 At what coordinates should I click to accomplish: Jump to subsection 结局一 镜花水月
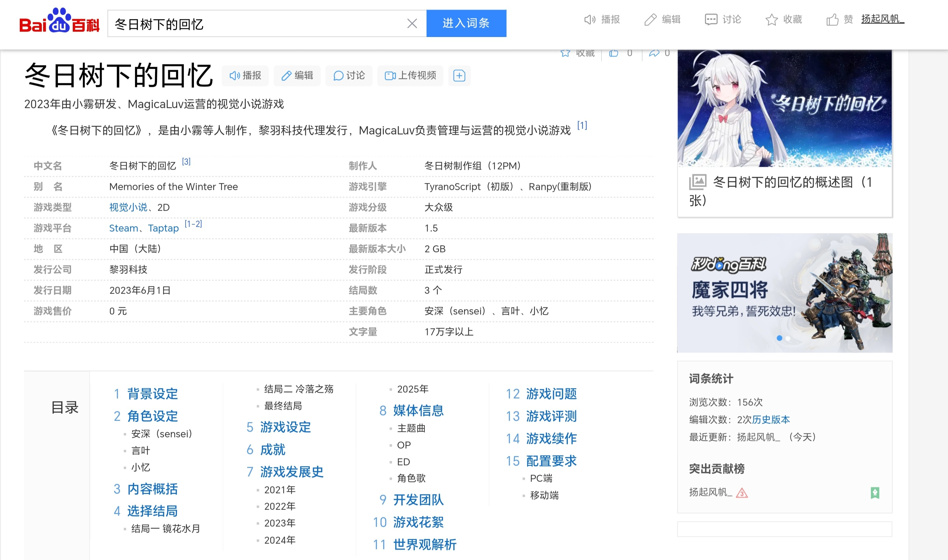[166, 529]
